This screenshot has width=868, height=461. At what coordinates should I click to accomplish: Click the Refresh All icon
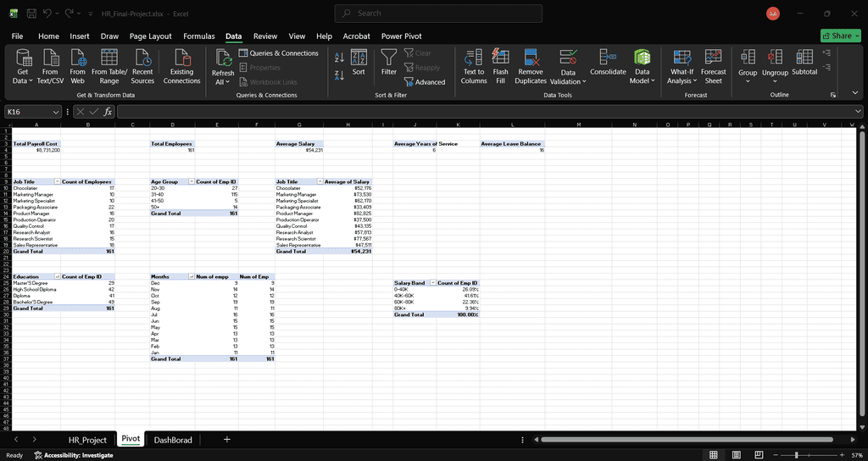coord(223,58)
